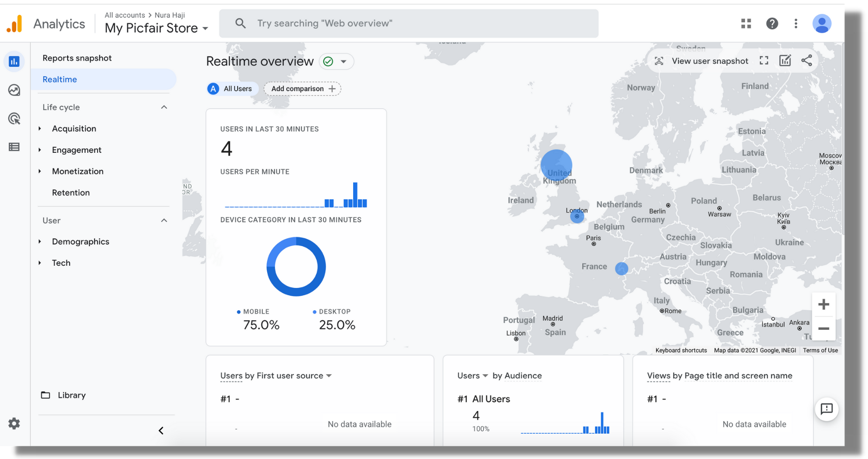868x459 pixels.
Task: Click the search bar to search Web overview
Action: (409, 23)
